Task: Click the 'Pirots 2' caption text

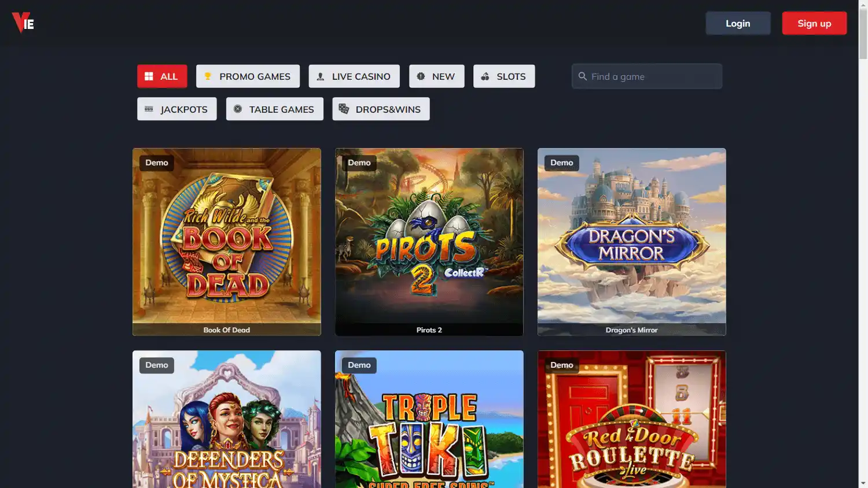Action: point(429,330)
